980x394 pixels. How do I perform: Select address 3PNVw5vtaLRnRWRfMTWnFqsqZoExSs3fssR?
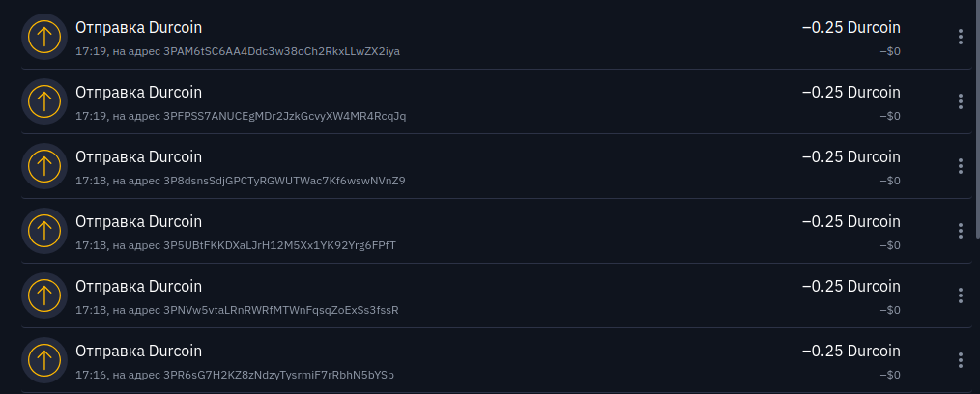point(280,310)
